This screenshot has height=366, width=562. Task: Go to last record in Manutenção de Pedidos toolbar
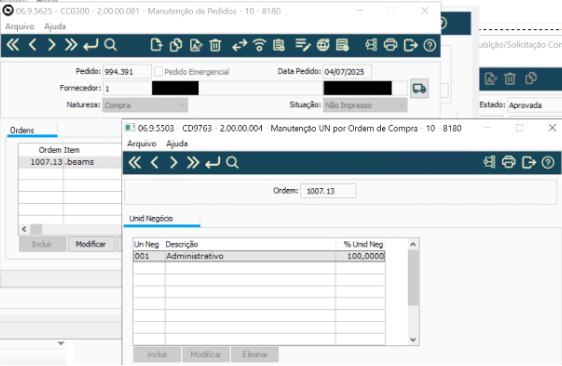tap(71, 45)
